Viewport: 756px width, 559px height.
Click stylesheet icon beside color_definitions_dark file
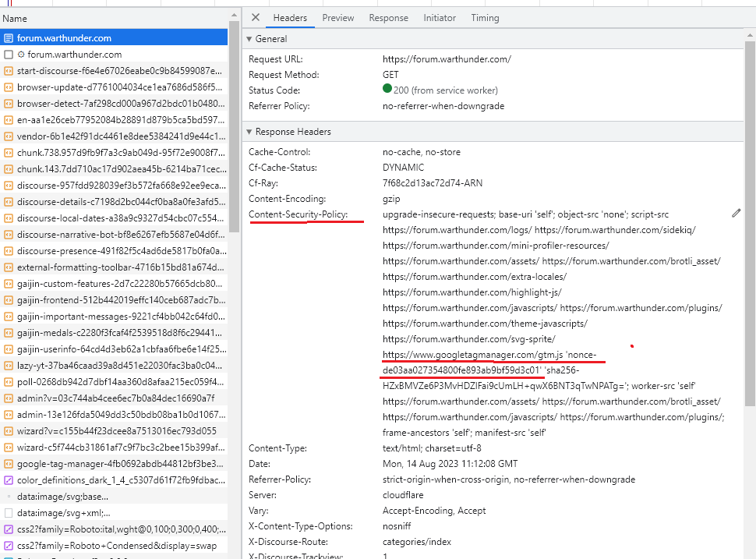point(9,480)
